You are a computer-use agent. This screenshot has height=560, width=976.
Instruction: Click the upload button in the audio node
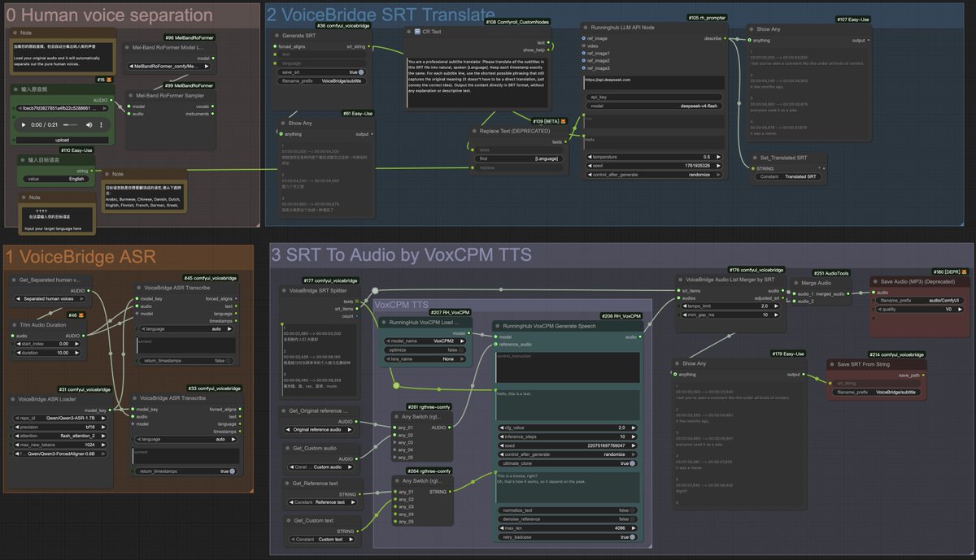pyautogui.click(x=63, y=140)
